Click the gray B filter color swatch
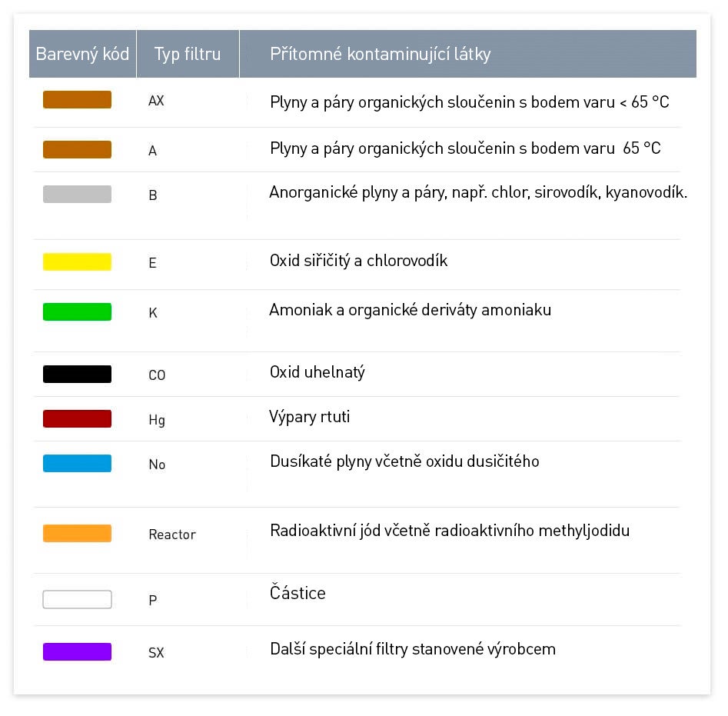Screen dimensions: 728x716 (x=77, y=194)
